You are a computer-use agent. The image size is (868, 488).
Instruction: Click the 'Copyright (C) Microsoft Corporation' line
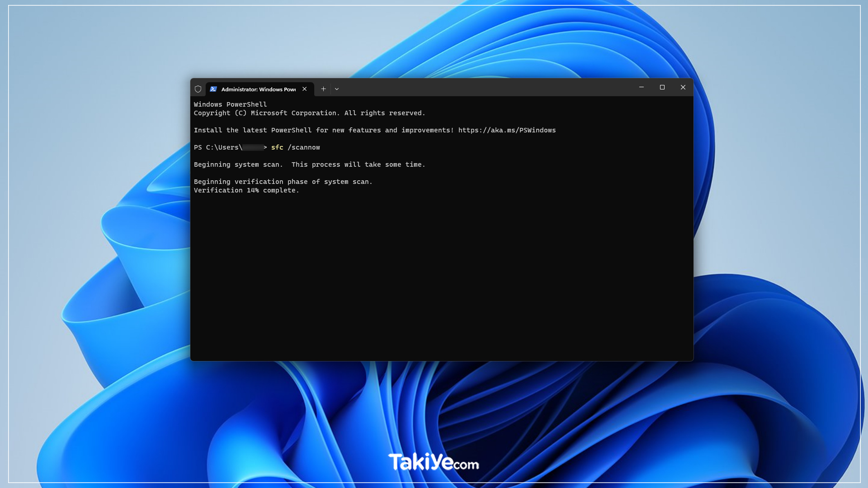(x=310, y=113)
